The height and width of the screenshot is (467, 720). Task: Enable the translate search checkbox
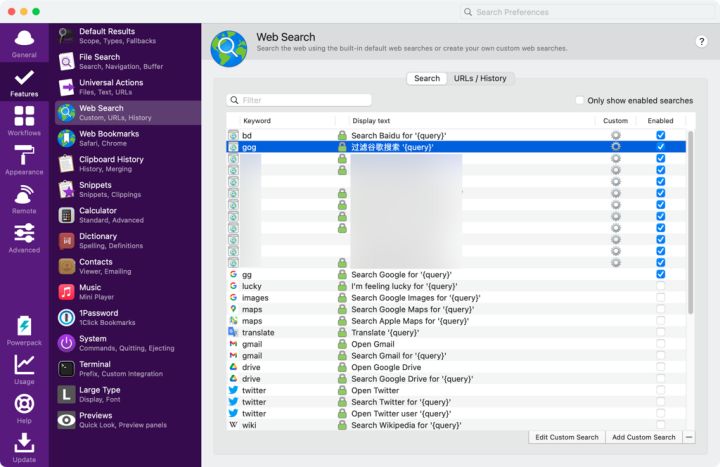tap(660, 332)
